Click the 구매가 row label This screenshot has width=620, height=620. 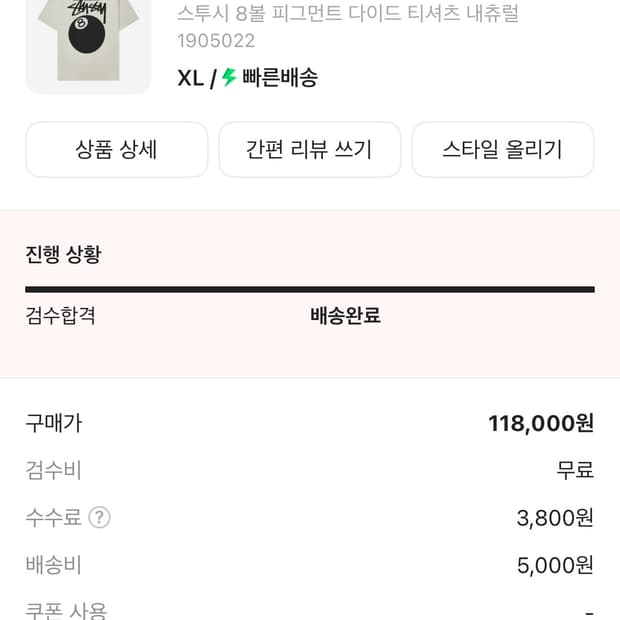click(x=53, y=423)
